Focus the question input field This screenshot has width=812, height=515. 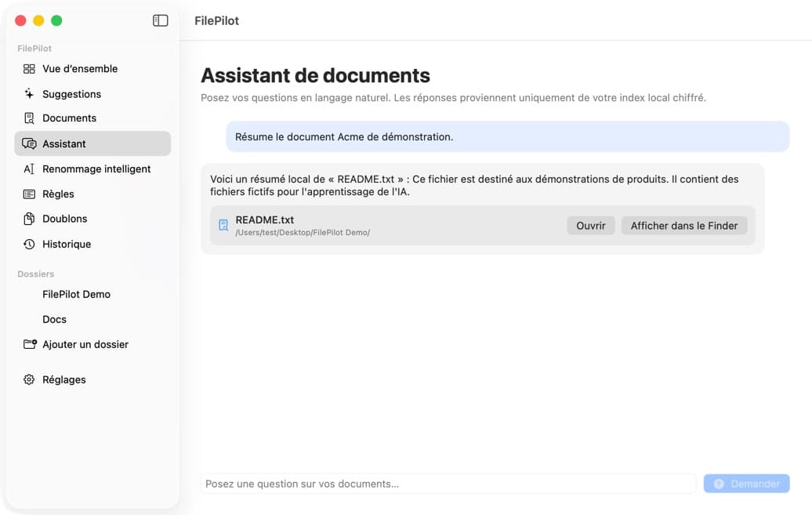[448, 484]
